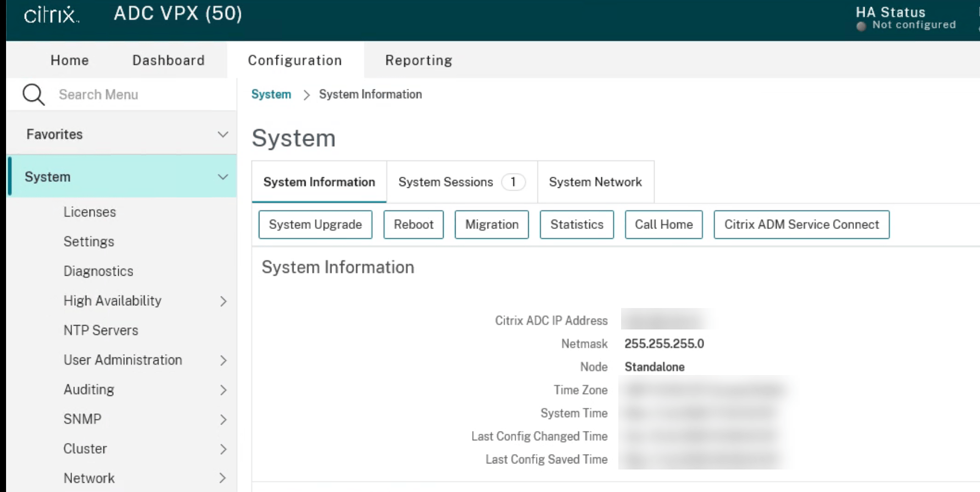The height and width of the screenshot is (492, 980).
Task: Open Settings in the System menu
Action: coord(89,242)
